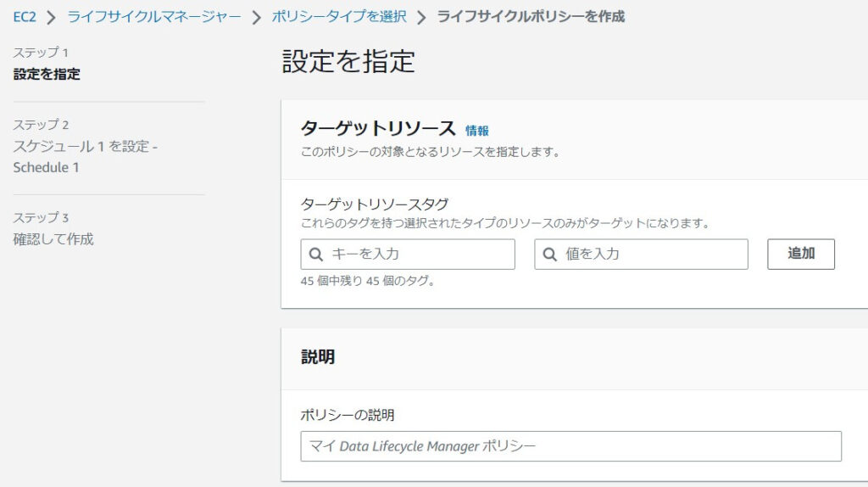Open the 情報 link beside ターゲットリソース
Image resolution: width=868 pixels, height=487 pixels.
click(x=476, y=131)
